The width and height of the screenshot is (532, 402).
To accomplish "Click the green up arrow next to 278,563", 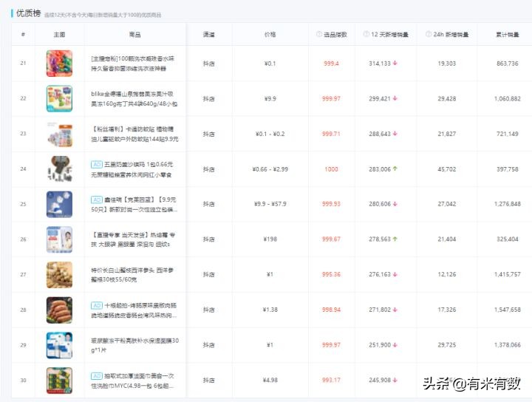I will pos(395,239).
